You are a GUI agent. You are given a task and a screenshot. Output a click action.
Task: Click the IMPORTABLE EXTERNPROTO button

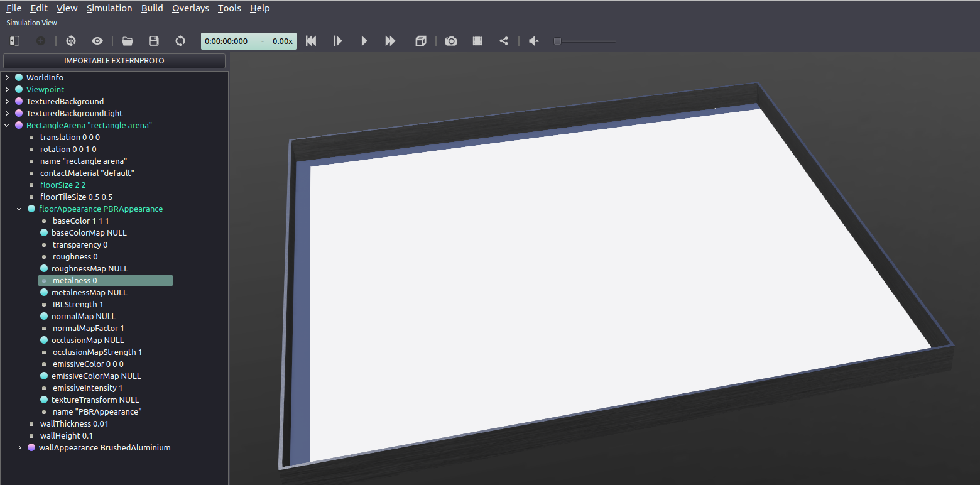pos(114,61)
